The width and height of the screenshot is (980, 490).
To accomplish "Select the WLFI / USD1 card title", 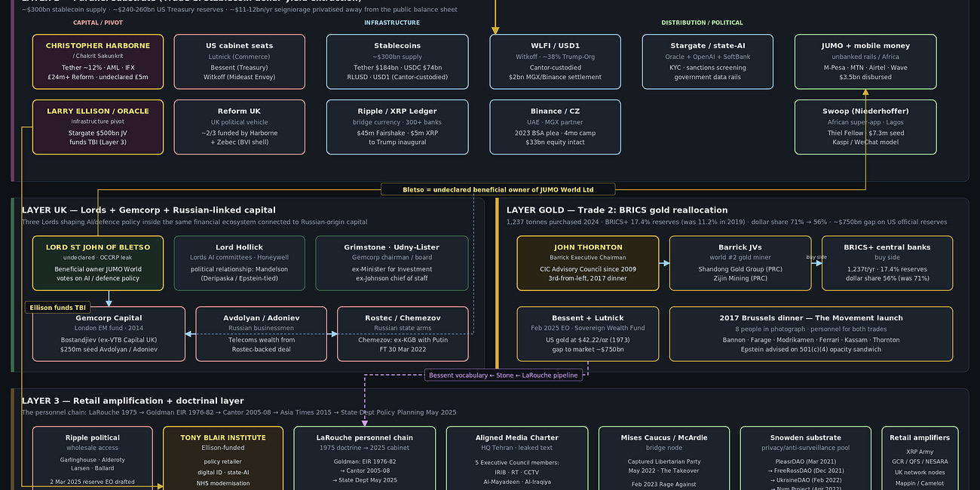I will [555, 46].
